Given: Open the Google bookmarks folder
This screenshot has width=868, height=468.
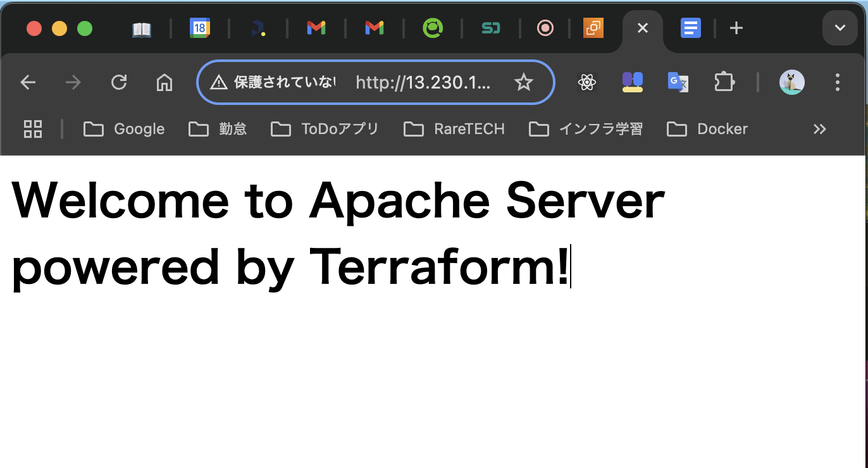Looking at the screenshot, I should pos(124,129).
